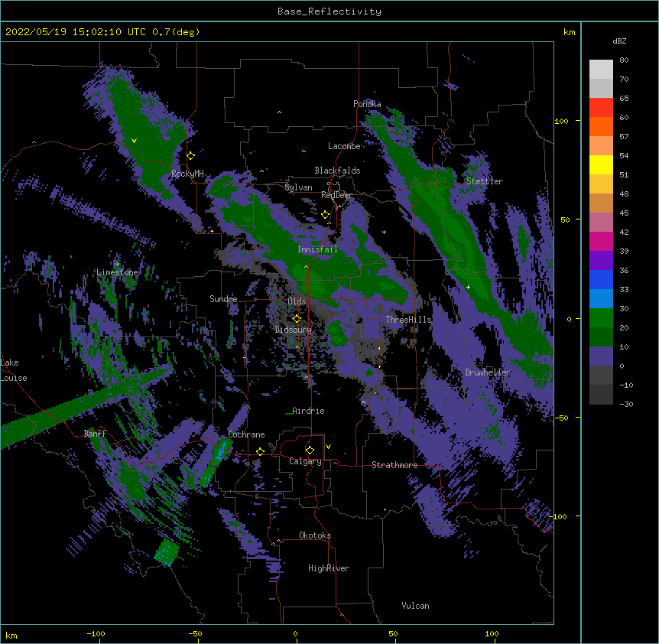Click the yellow station marker near RockyMH

[191, 156]
